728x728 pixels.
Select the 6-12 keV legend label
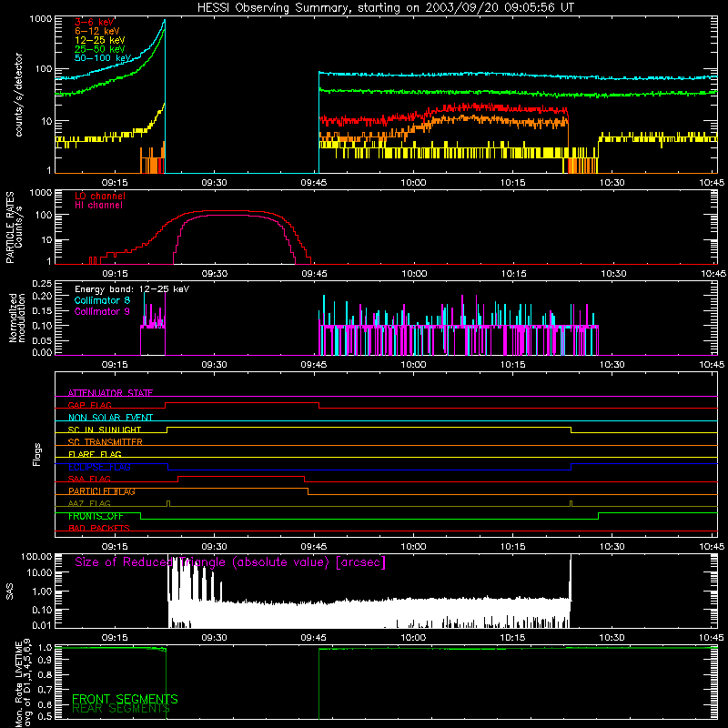pyautogui.click(x=97, y=31)
